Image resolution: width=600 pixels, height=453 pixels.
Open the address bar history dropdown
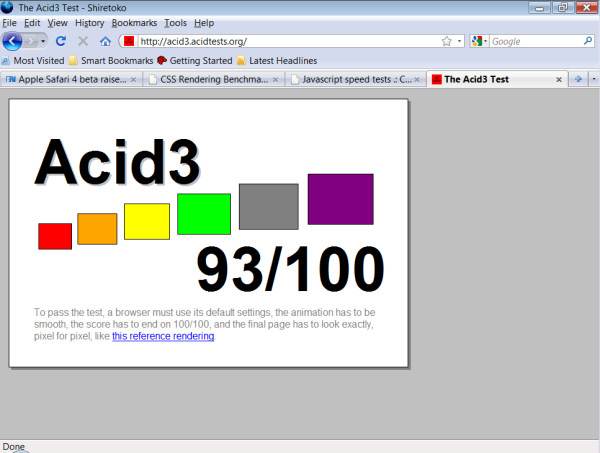(x=459, y=41)
